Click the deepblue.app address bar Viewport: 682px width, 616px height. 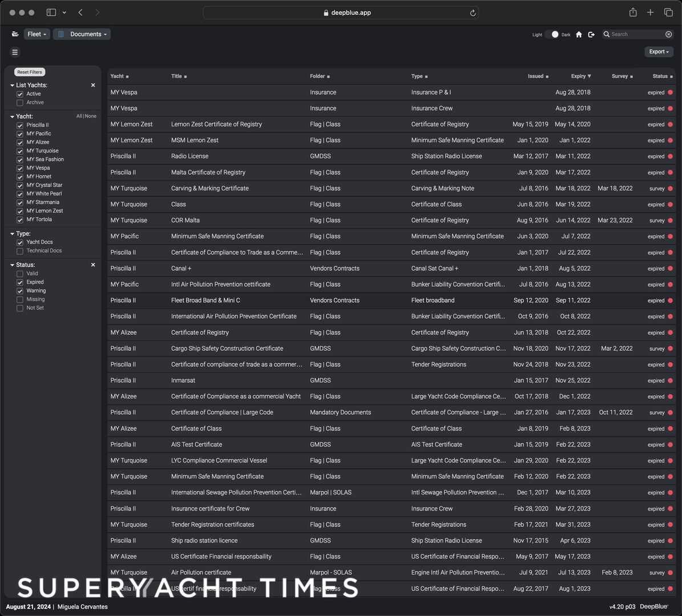(x=340, y=13)
